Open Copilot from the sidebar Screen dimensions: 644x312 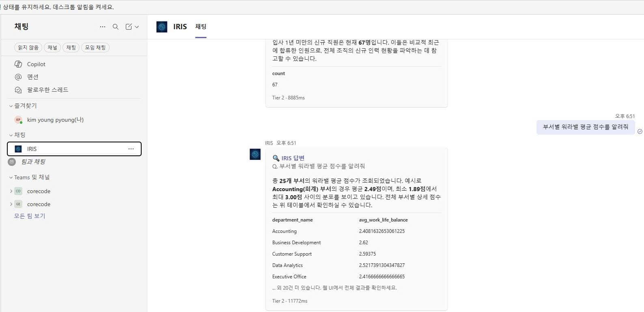pyautogui.click(x=36, y=64)
